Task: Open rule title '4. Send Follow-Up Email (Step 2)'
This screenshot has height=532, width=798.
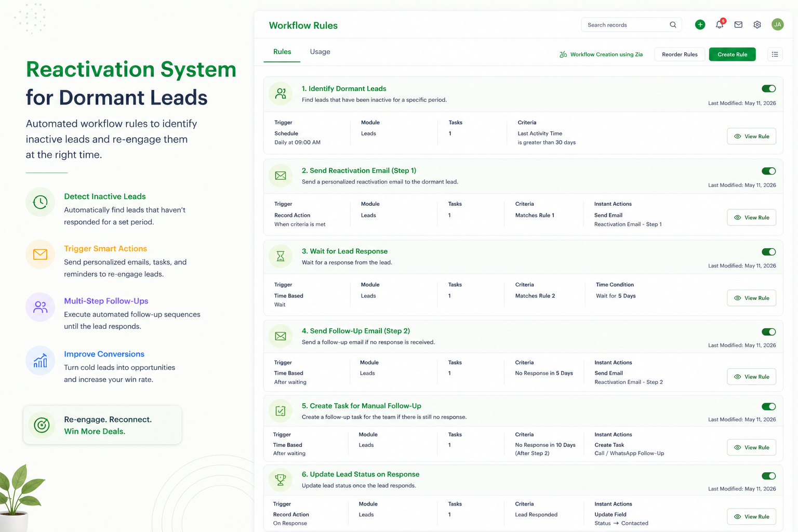Action: pos(356,331)
